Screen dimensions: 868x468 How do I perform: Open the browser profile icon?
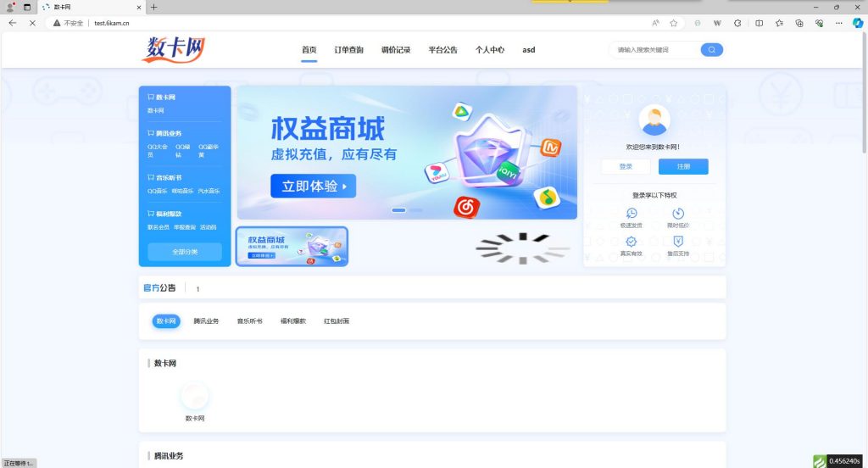coord(10,7)
